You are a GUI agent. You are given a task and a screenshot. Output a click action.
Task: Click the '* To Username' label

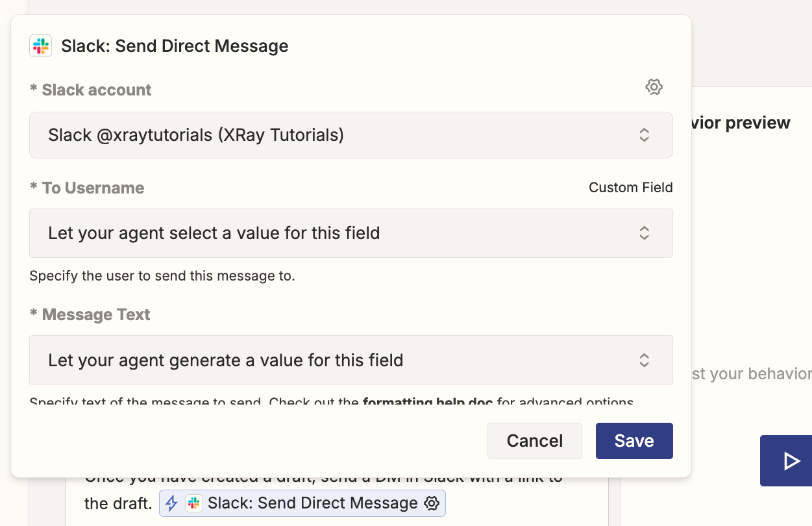coord(87,188)
